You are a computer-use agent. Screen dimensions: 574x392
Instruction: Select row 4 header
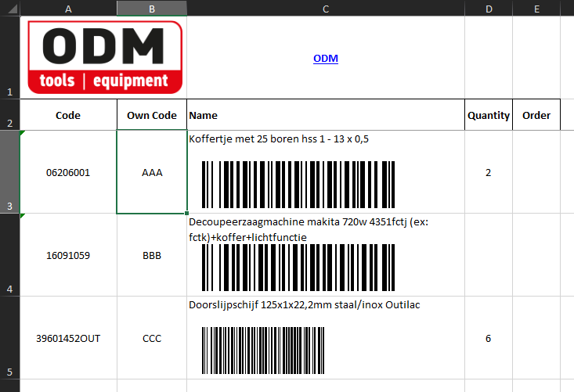(x=10, y=255)
